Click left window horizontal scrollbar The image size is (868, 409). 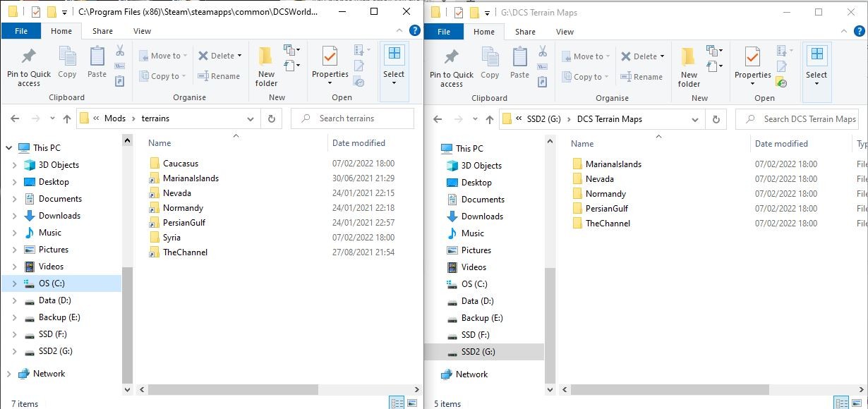233,389
